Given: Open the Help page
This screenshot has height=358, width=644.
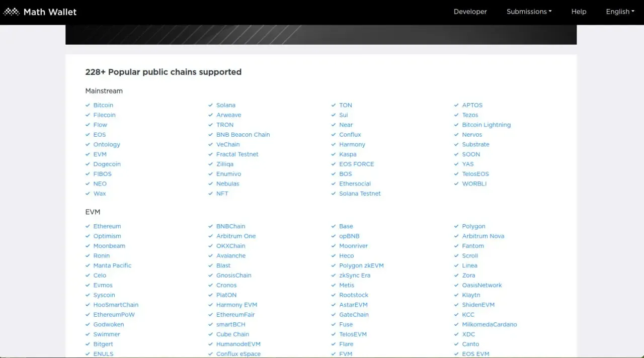Looking at the screenshot, I should pyautogui.click(x=579, y=12).
